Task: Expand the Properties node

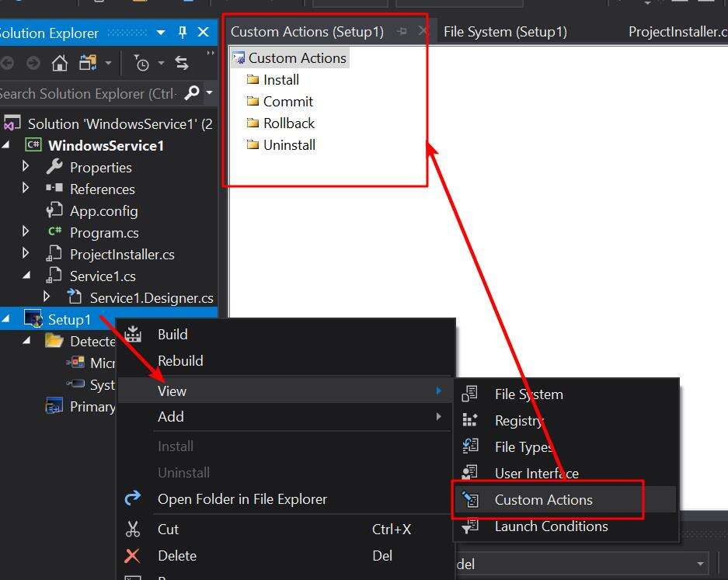Action: tap(26, 166)
